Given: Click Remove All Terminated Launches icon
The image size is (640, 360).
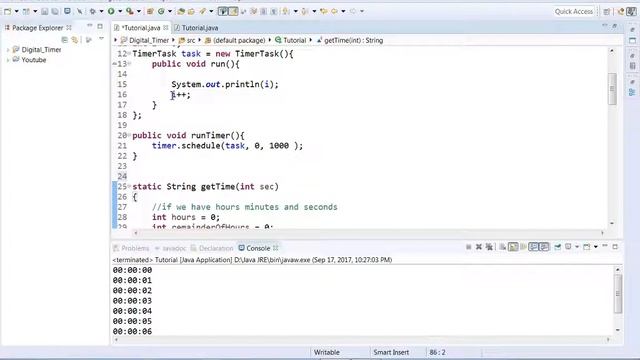Looking at the screenshot, I should coord(489,247).
